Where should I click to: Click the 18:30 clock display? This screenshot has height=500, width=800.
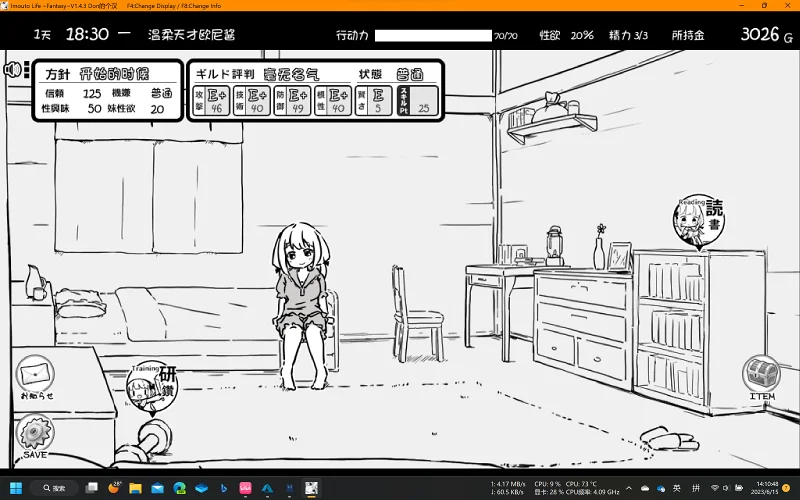tap(87, 34)
